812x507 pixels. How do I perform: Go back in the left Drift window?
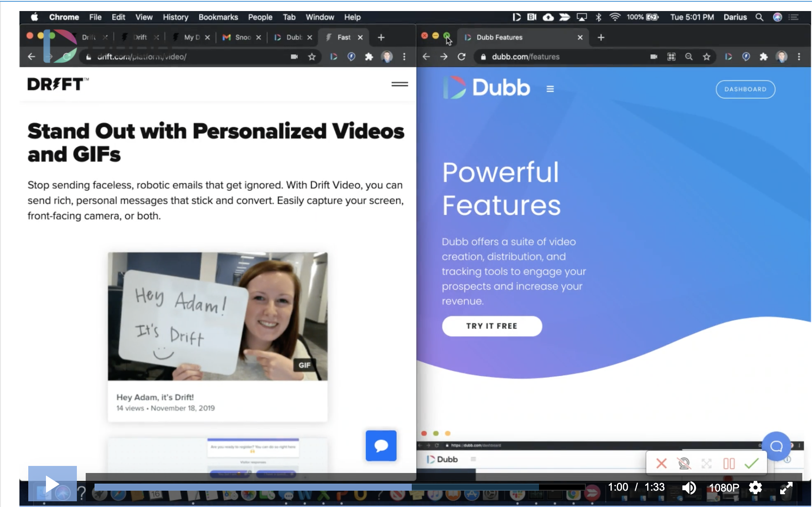click(31, 57)
